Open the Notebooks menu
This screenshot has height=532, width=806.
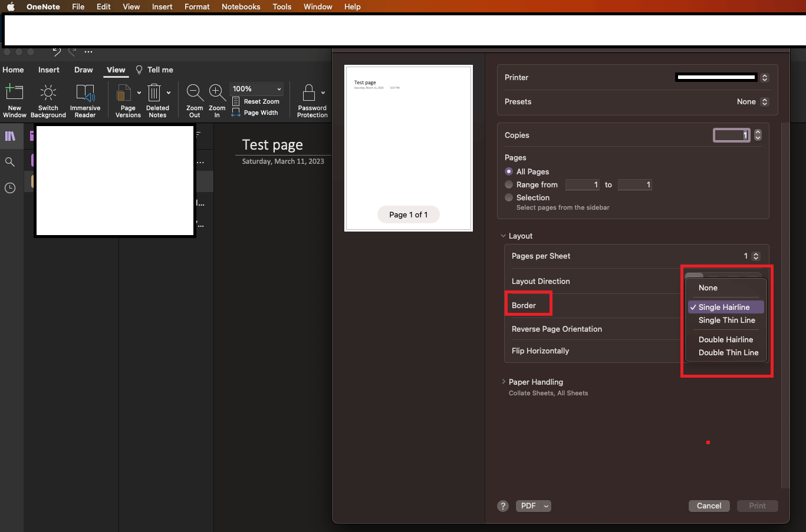[x=241, y=6]
